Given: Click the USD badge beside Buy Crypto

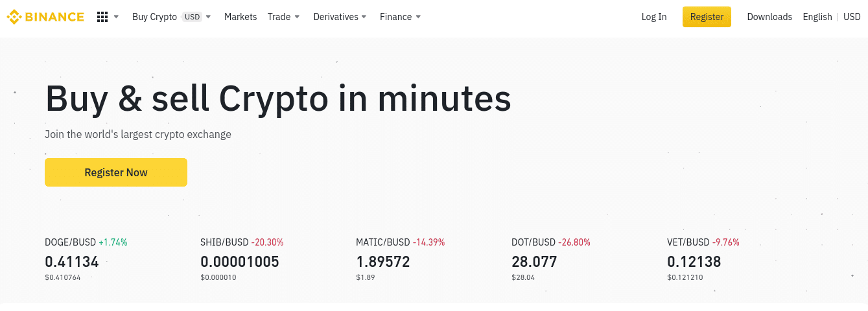Looking at the screenshot, I should (x=192, y=17).
